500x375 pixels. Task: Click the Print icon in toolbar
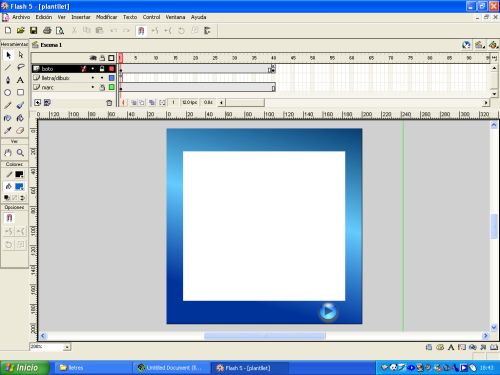pos(47,31)
